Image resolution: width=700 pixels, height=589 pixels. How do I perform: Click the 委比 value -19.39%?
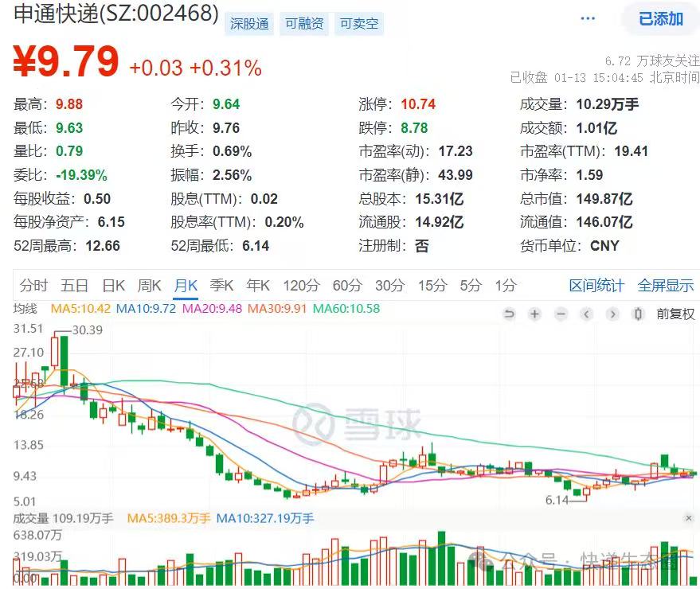(82, 175)
